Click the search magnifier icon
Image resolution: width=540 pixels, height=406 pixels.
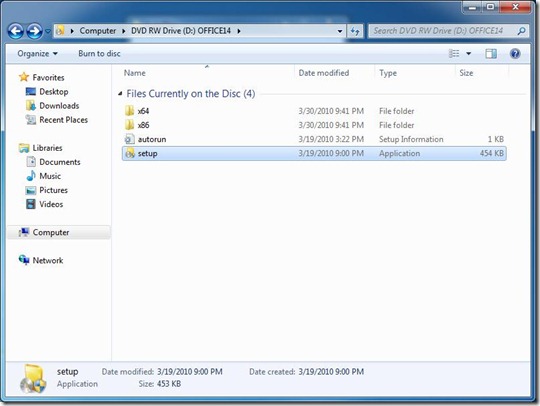click(x=521, y=31)
